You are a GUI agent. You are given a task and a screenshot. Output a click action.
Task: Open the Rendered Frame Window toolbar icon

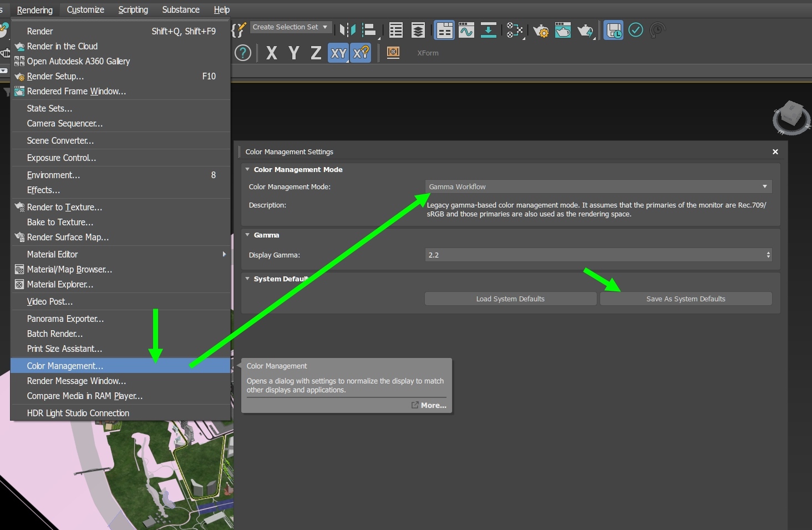coord(562,31)
